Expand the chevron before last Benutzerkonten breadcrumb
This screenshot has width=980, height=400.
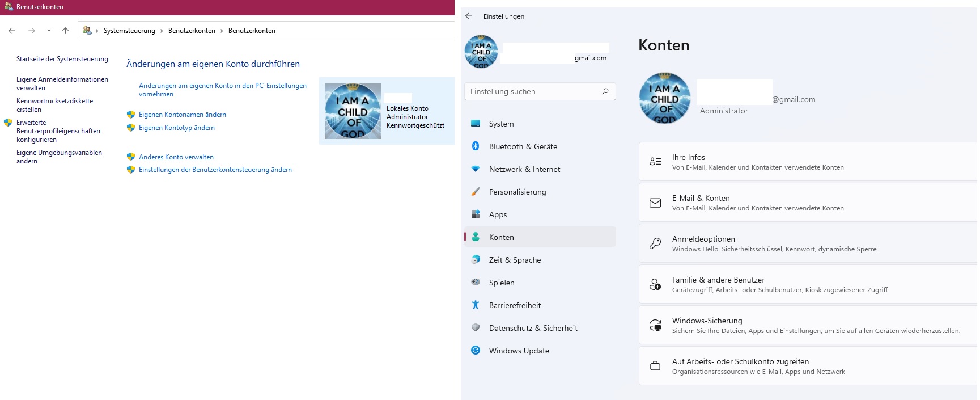222,31
